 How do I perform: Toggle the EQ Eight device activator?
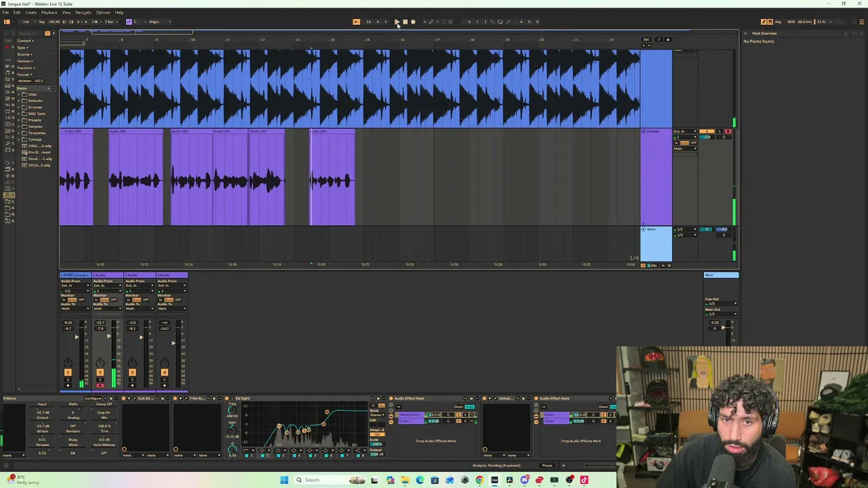(x=227, y=399)
